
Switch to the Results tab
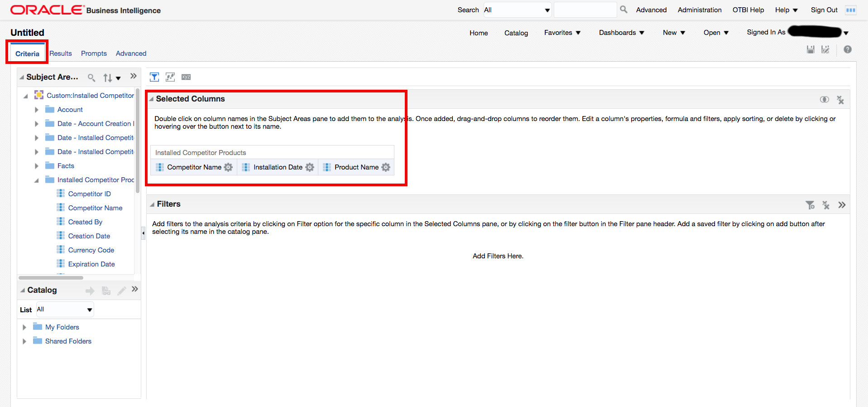(61, 53)
